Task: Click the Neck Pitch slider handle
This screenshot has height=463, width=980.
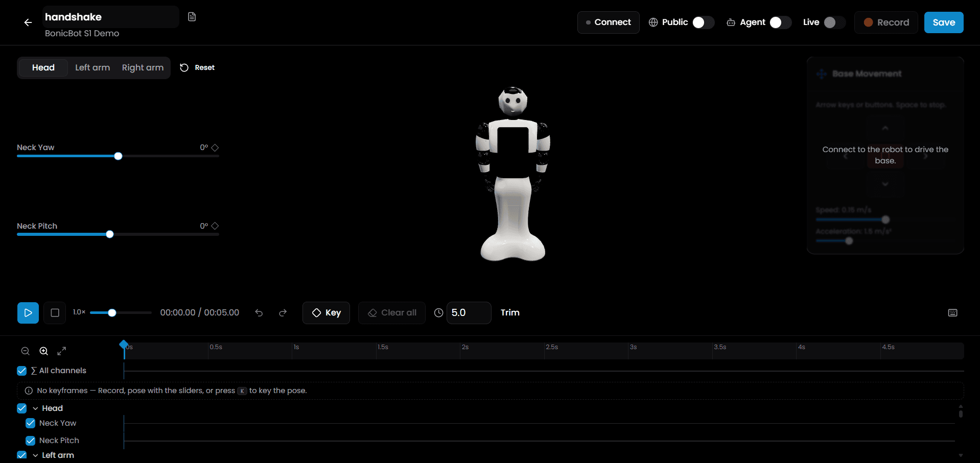Action: click(x=110, y=234)
